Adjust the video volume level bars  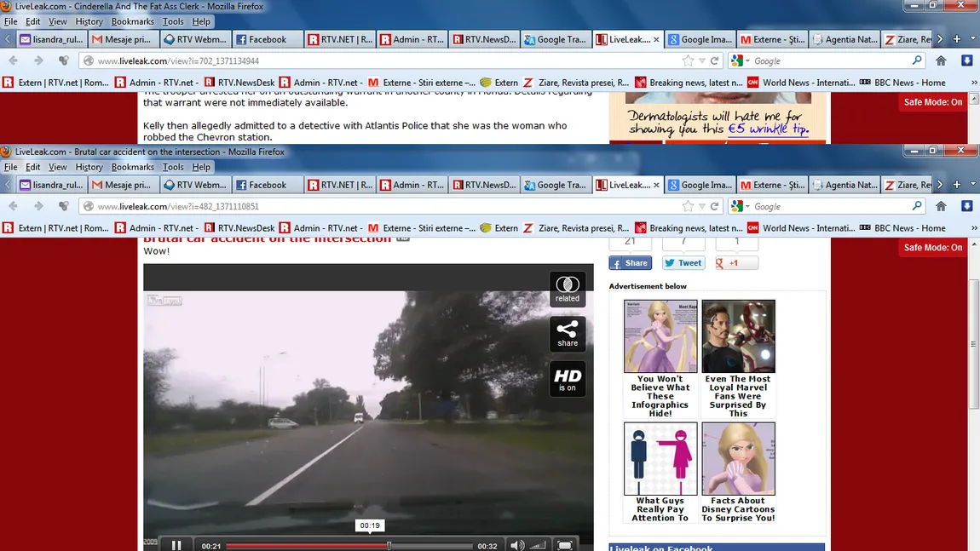point(538,545)
